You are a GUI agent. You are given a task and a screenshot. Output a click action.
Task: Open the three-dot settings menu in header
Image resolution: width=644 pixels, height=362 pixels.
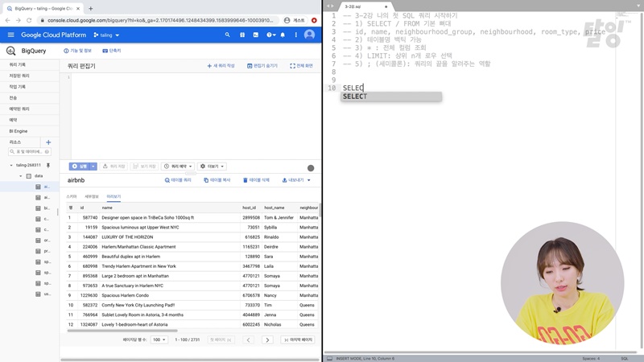295,35
